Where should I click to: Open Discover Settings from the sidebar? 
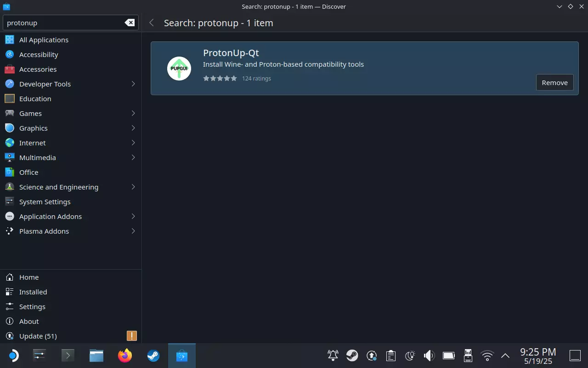(71, 306)
